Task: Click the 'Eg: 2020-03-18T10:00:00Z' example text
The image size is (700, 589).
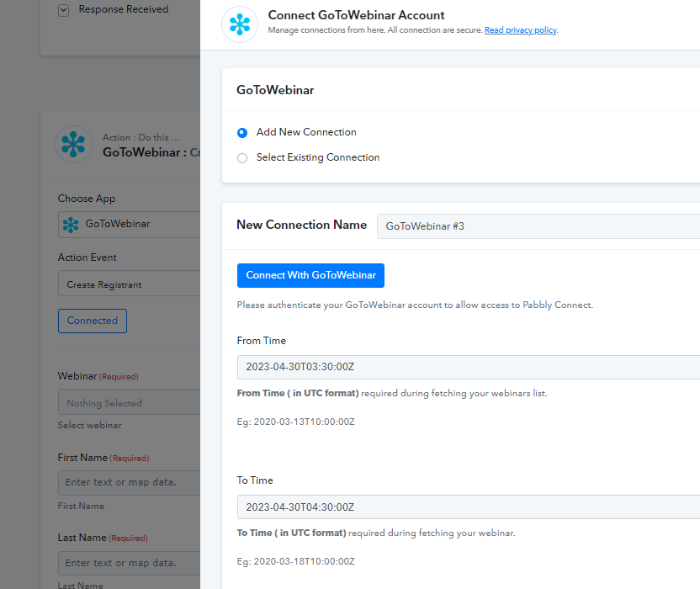Action: (295, 561)
